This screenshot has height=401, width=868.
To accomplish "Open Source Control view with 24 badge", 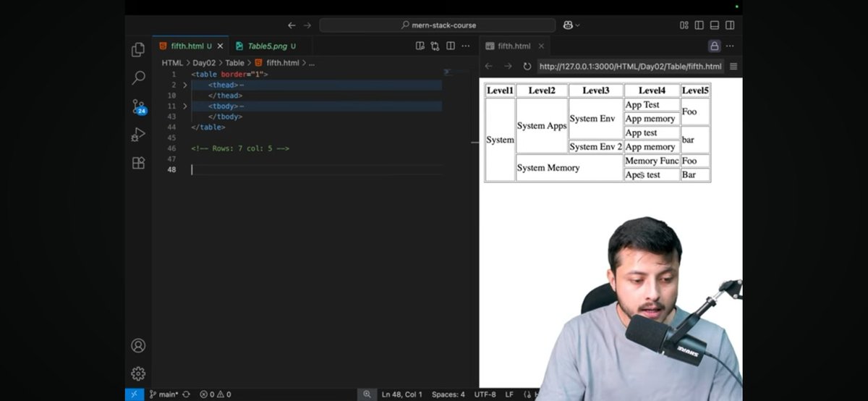I will [138, 106].
